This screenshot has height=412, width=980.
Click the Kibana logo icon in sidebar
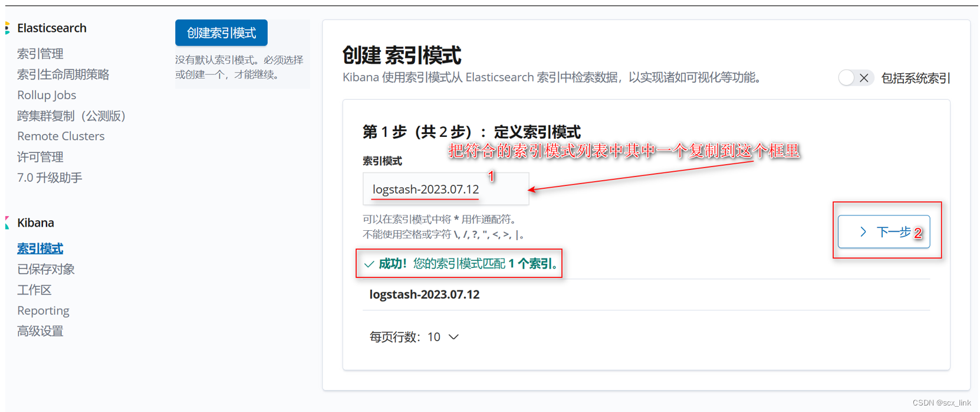click(8, 223)
